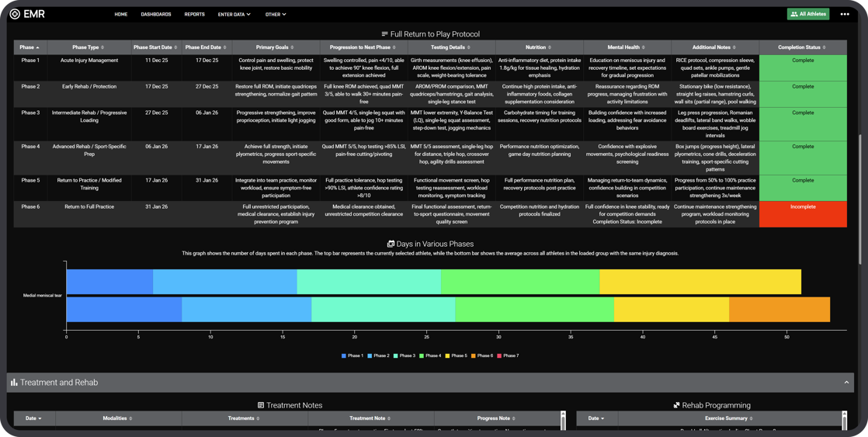Click the EMR logo icon
868x437 pixels.
15,14
